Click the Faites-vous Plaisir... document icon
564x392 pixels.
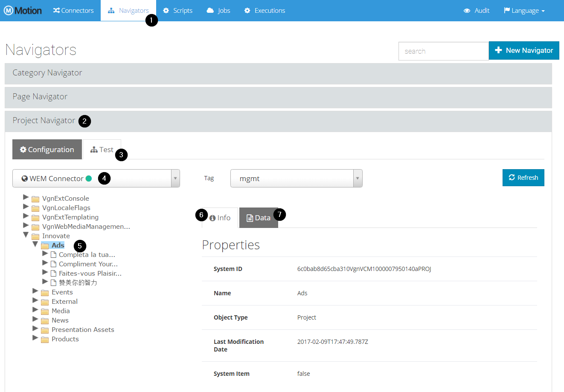coord(53,274)
